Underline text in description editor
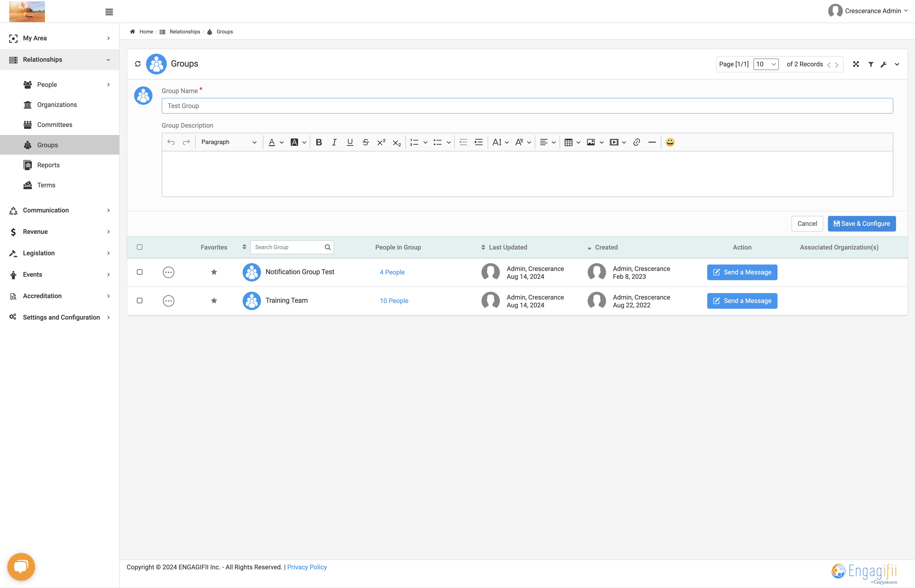Image resolution: width=915 pixels, height=588 pixels. click(x=350, y=142)
